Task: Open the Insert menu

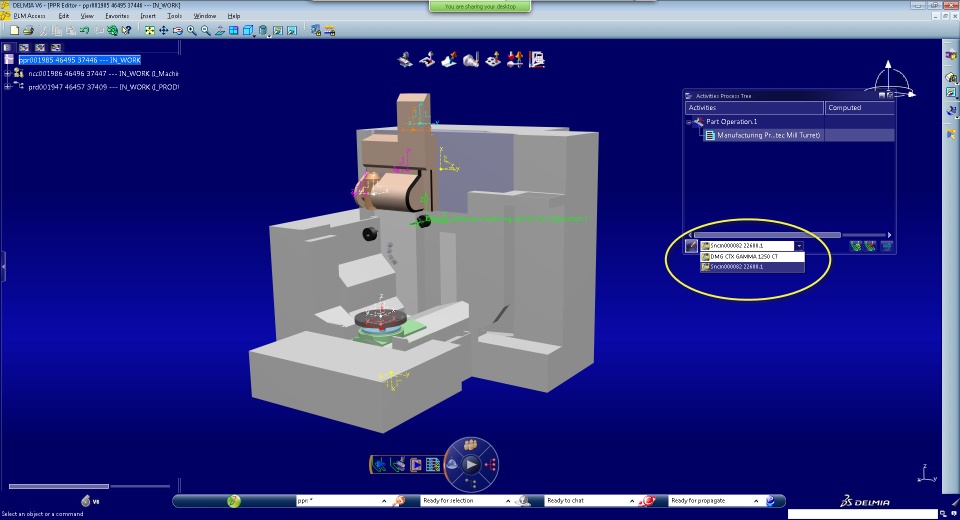Action: click(148, 16)
